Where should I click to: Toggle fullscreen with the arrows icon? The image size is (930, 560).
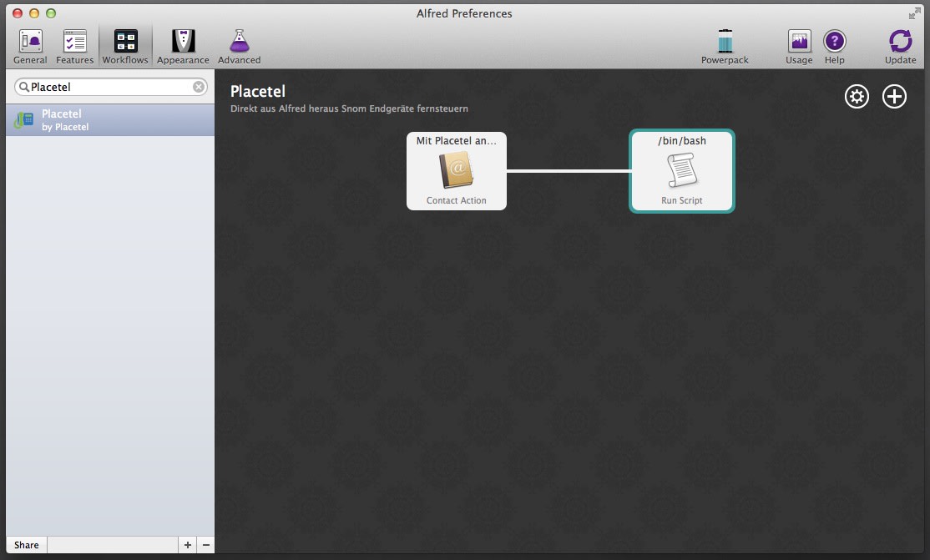tap(914, 13)
